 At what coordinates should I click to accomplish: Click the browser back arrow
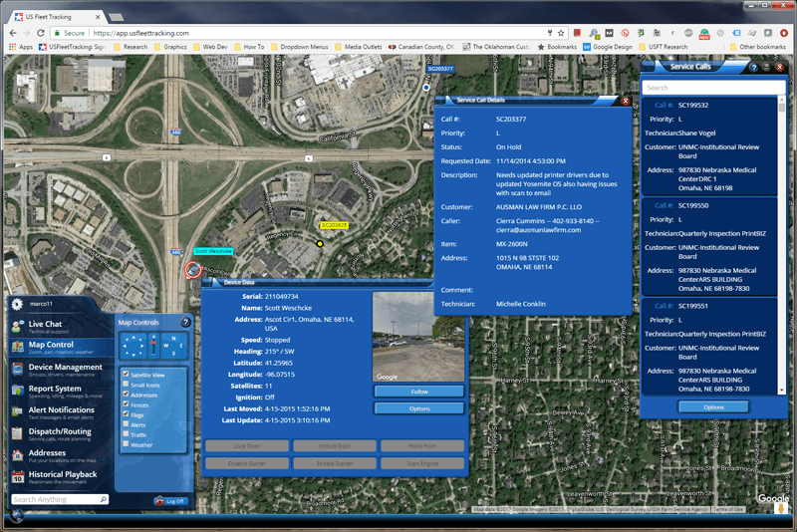(13, 33)
